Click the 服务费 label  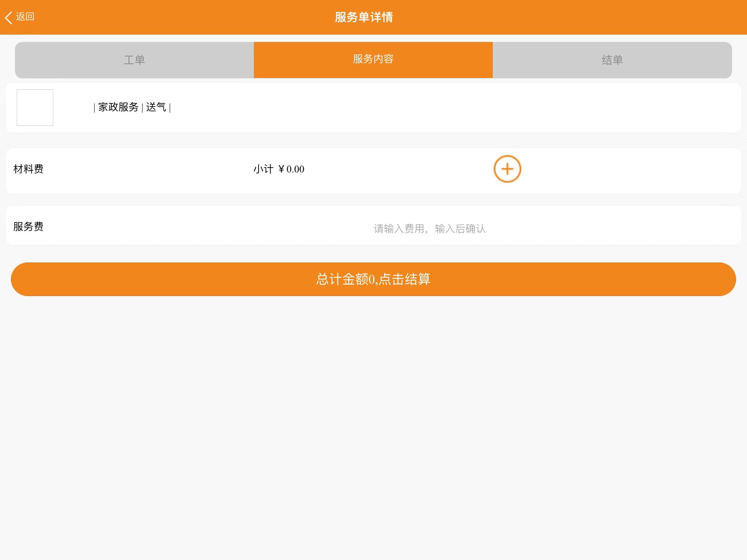click(28, 226)
